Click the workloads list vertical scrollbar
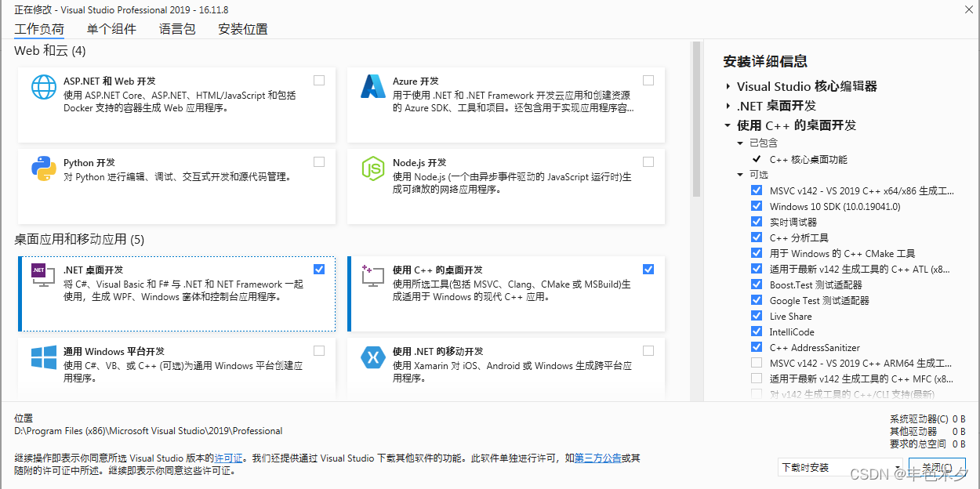980x489 pixels. (695, 118)
